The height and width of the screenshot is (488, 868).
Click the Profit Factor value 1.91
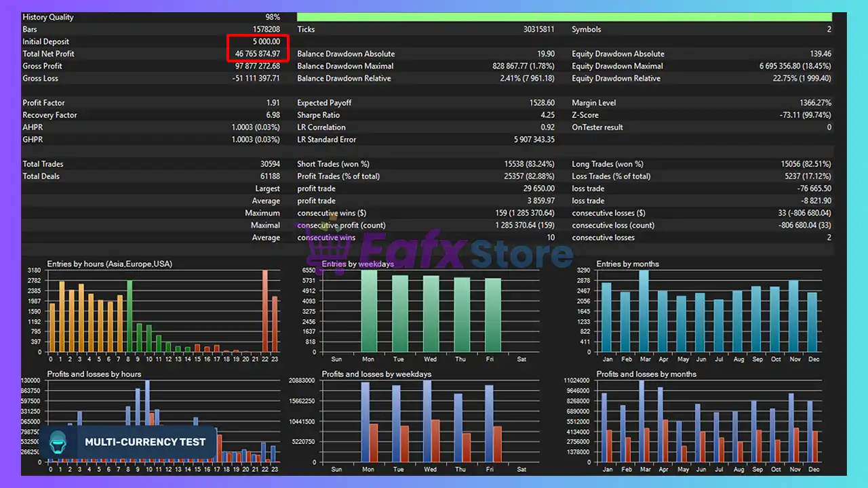273,103
